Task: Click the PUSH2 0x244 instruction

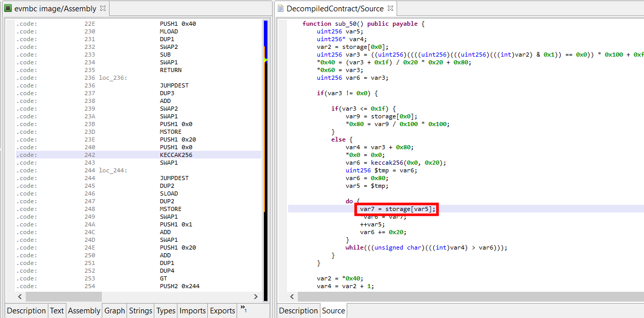Action: (180, 286)
